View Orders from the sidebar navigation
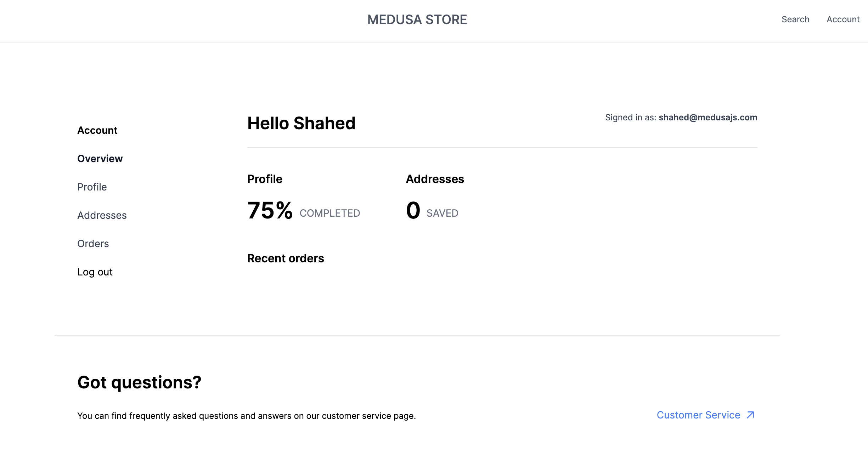Viewport: 868px width, 473px height. pyautogui.click(x=93, y=244)
